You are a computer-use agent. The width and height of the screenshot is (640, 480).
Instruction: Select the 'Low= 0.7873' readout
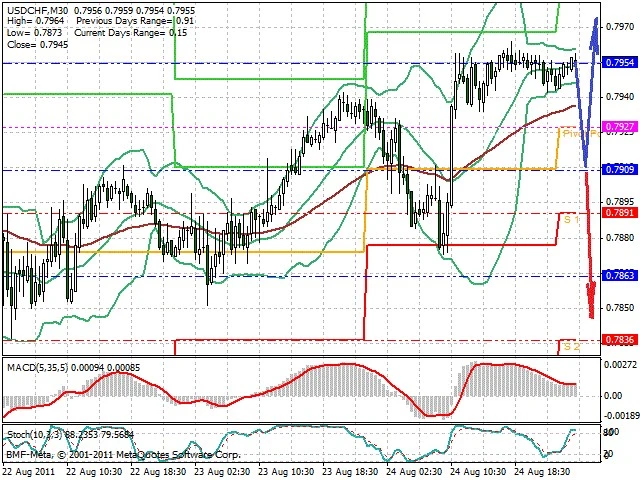(34, 33)
